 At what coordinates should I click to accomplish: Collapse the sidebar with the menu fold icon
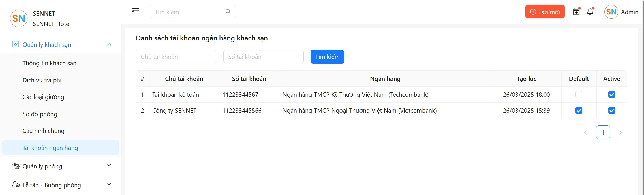(x=135, y=12)
